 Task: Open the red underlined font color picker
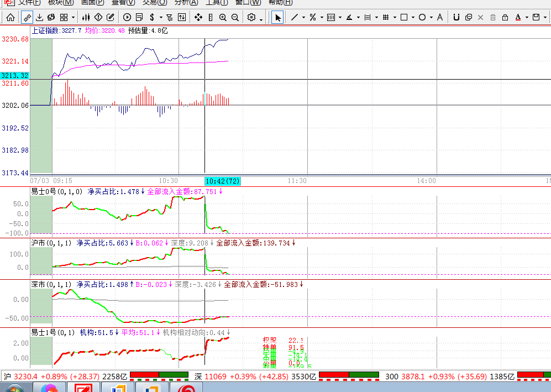tap(518, 18)
